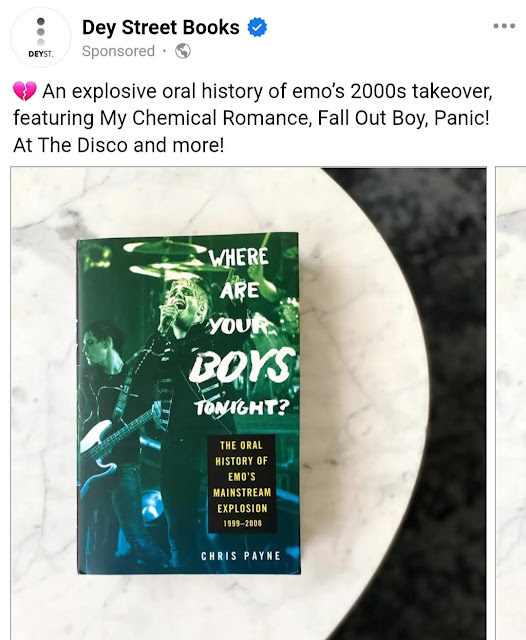Click the Sponsored label
The width and height of the screenshot is (526, 640).
coord(118,51)
